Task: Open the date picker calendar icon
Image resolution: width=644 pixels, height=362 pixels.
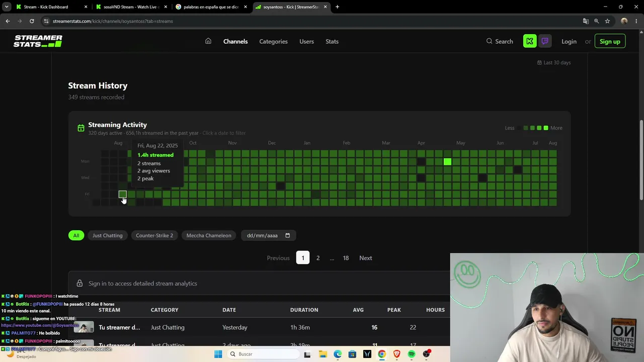Action: pos(287,235)
